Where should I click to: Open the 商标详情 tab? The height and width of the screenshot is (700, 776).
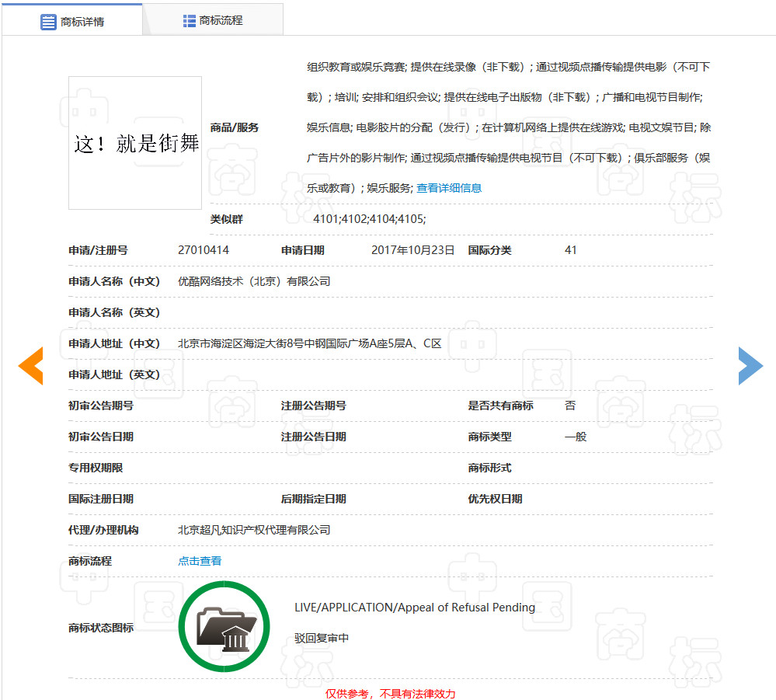tap(72, 20)
